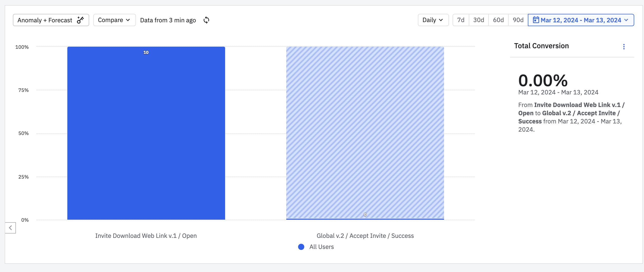Click the 0.00% total conversion value
644x272 pixels.
pyautogui.click(x=543, y=81)
